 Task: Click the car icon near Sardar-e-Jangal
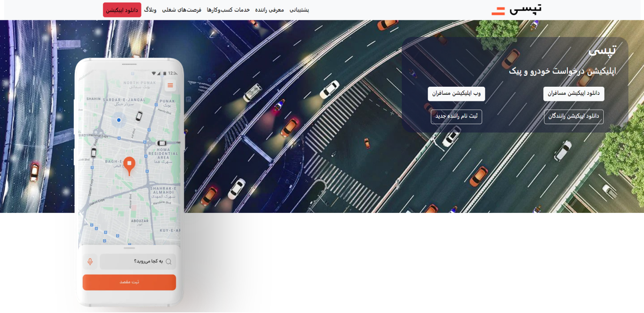pos(139,116)
